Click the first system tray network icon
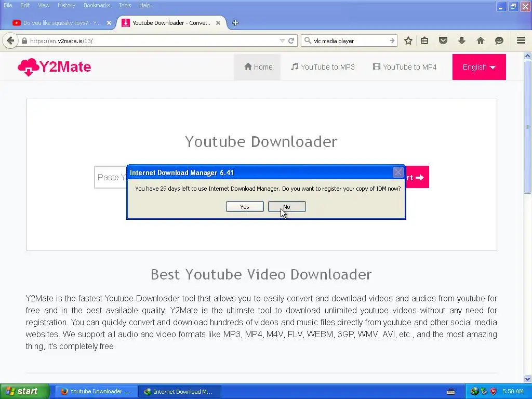The height and width of the screenshot is (399, 532). click(x=474, y=392)
